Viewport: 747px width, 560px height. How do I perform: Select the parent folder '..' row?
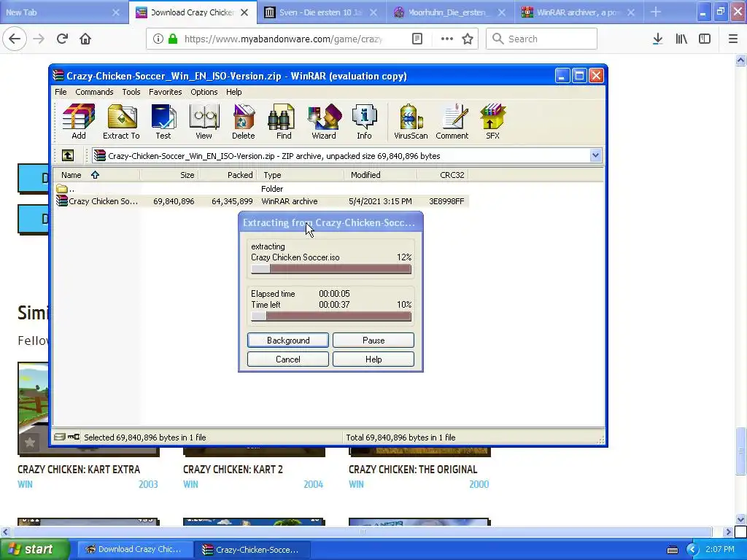[261, 189]
